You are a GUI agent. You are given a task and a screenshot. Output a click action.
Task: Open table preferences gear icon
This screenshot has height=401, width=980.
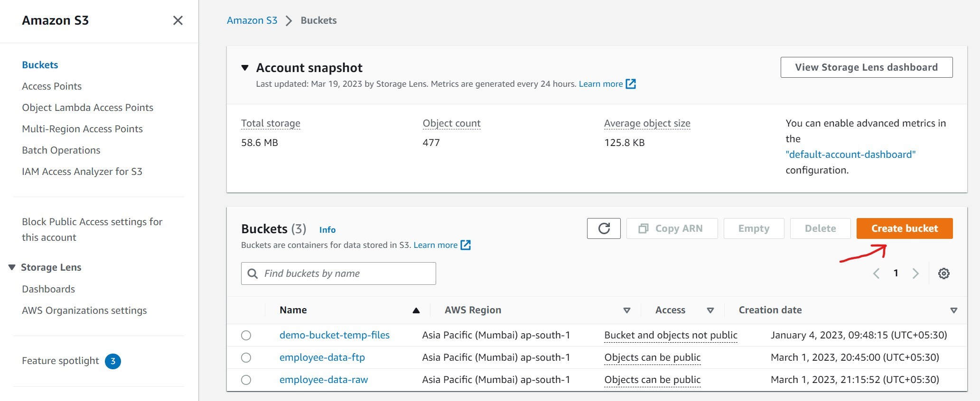click(x=944, y=273)
